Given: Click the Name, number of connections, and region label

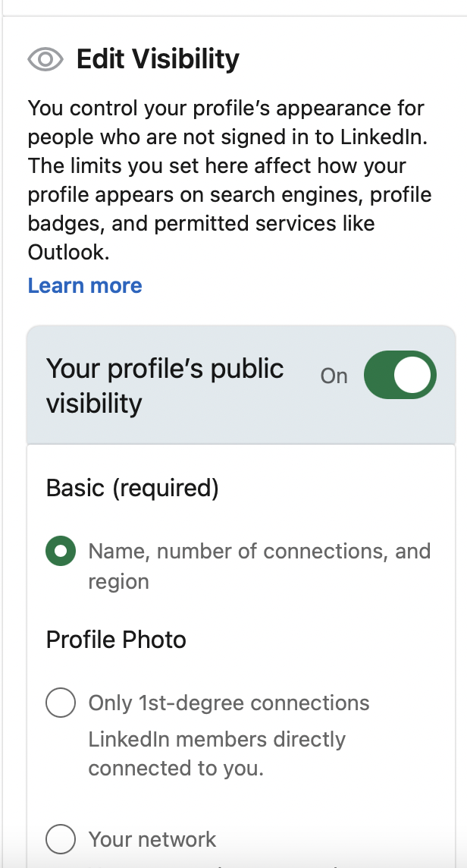Looking at the screenshot, I should [259, 566].
